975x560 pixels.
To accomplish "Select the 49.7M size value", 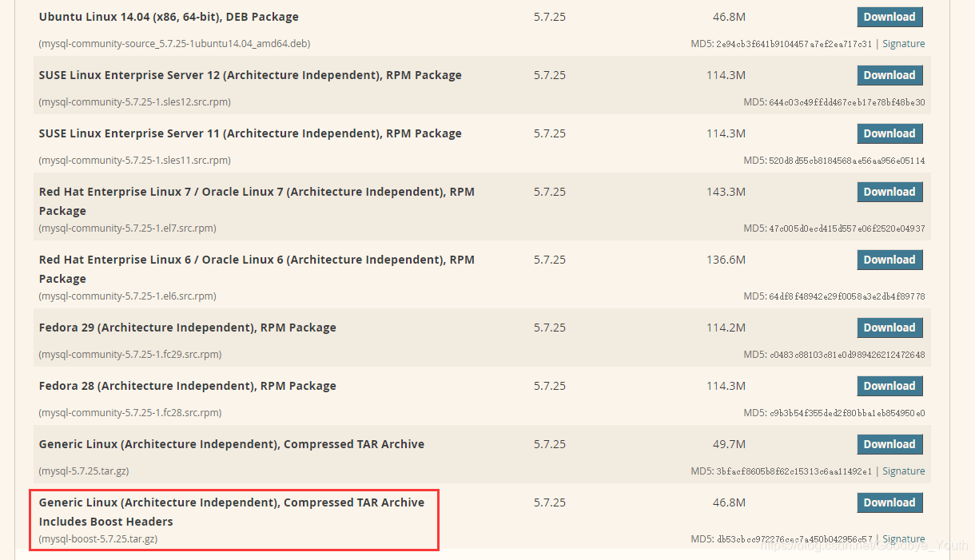I will point(729,444).
